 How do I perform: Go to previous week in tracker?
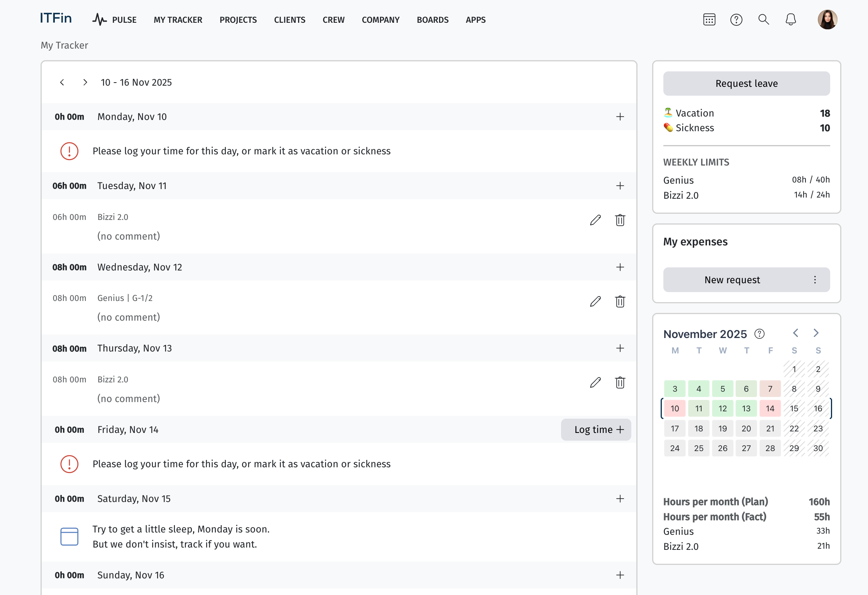coord(62,82)
